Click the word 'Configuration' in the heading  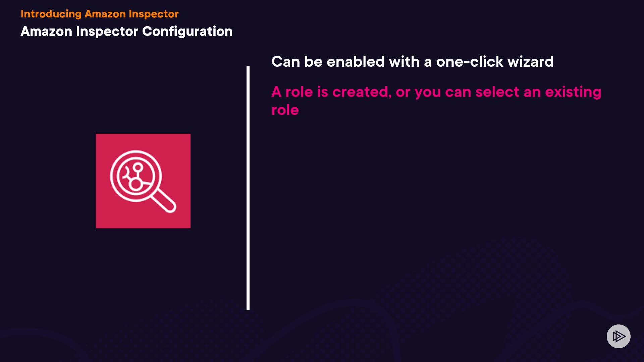[x=187, y=32]
